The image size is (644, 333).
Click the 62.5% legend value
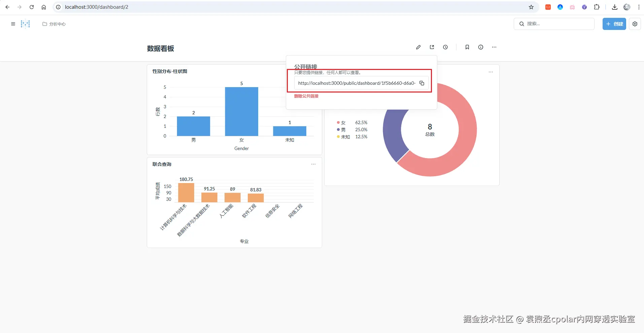coord(361,122)
